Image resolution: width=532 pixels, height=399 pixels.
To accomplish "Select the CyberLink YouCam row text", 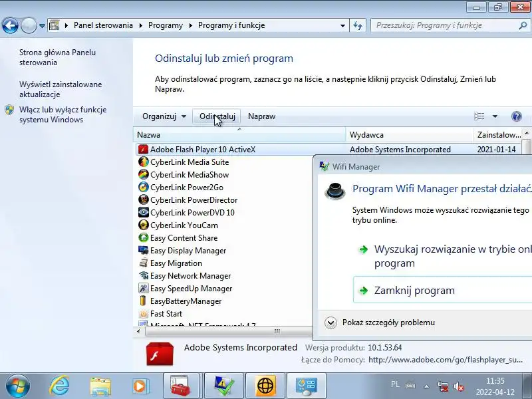I will pyautogui.click(x=184, y=225).
